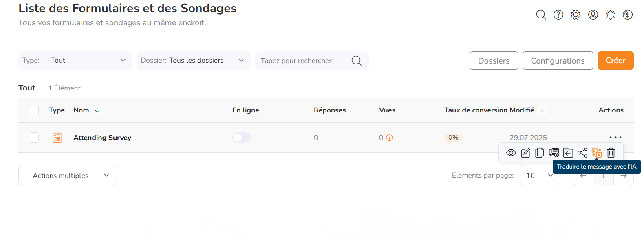The height and width of the screenshot is (237, 644).
Task: Edit Attending Survey using the pencil icon
Action: 525,153
